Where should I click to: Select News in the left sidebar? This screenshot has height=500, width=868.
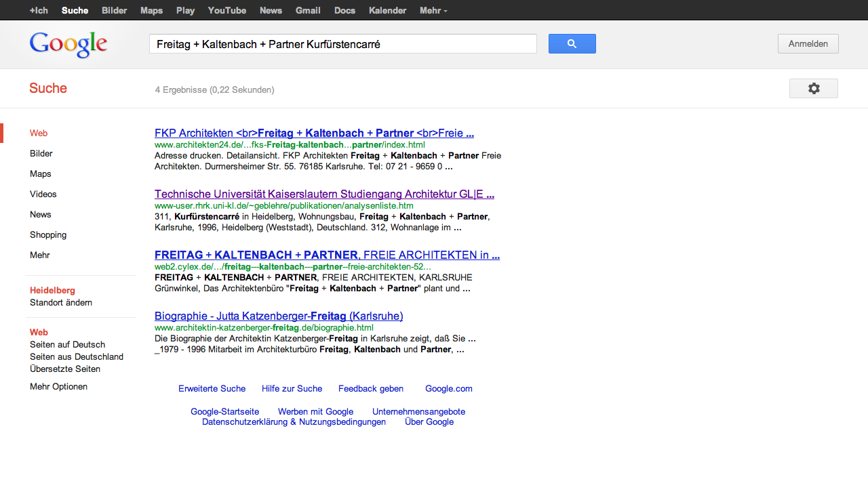point(41,215)
